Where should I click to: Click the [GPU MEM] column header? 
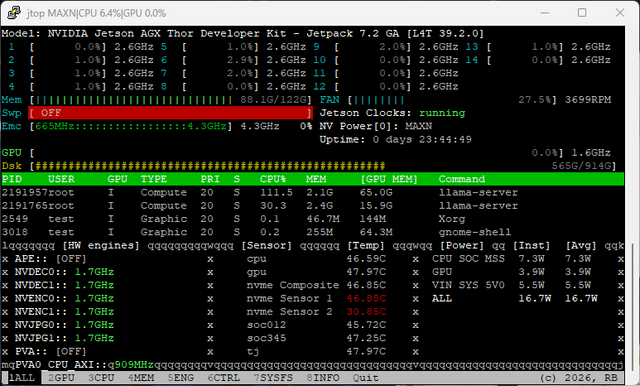[389, 179]
